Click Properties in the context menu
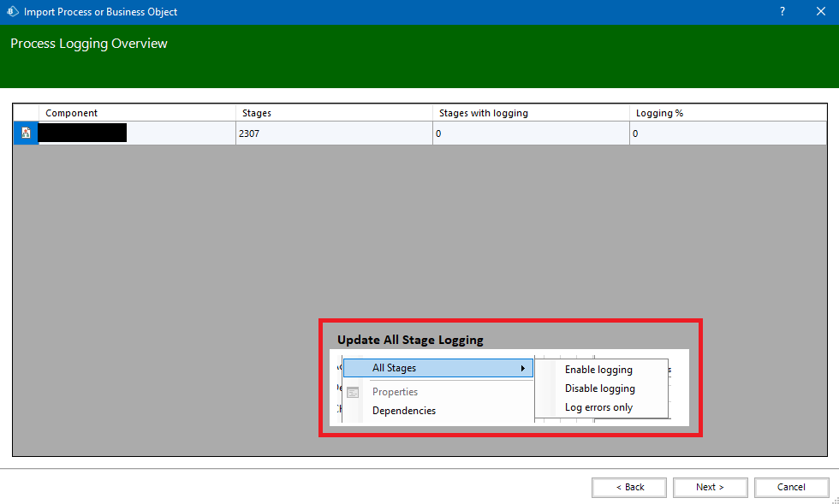 pyautogui.click(x=395, y=392)
